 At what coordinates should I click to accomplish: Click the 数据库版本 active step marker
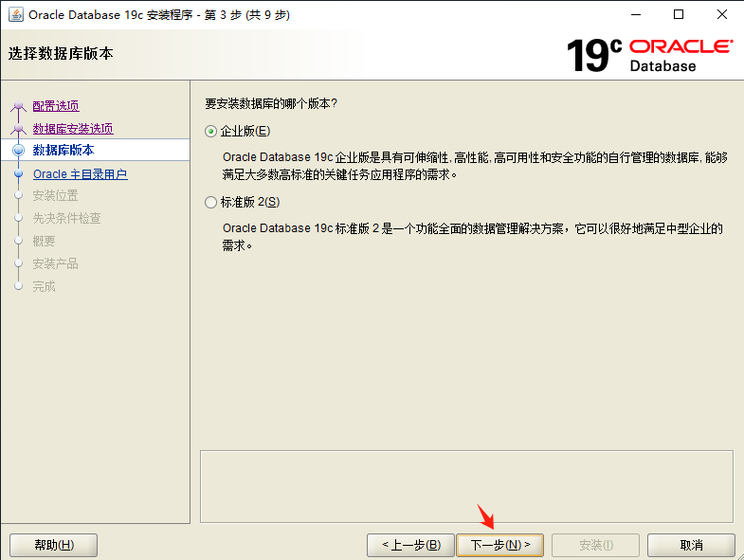(19, 150)
